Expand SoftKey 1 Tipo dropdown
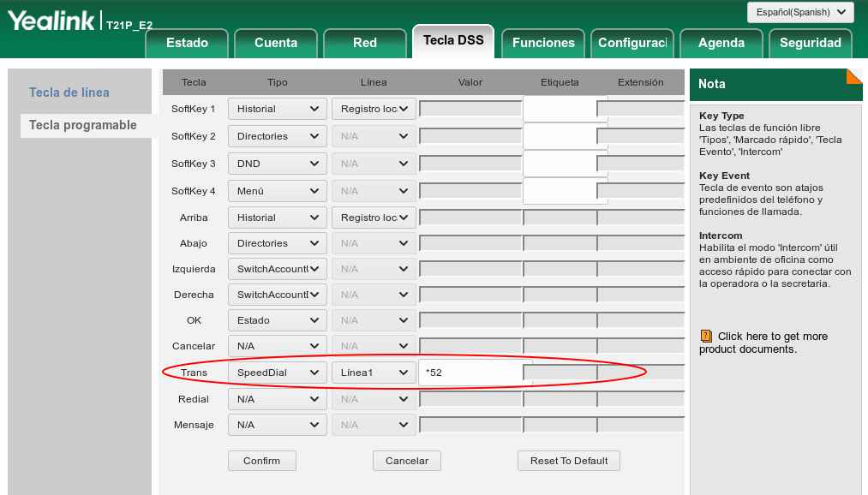The width and height of the screenshot is (868, 495). tap(277, 110)
